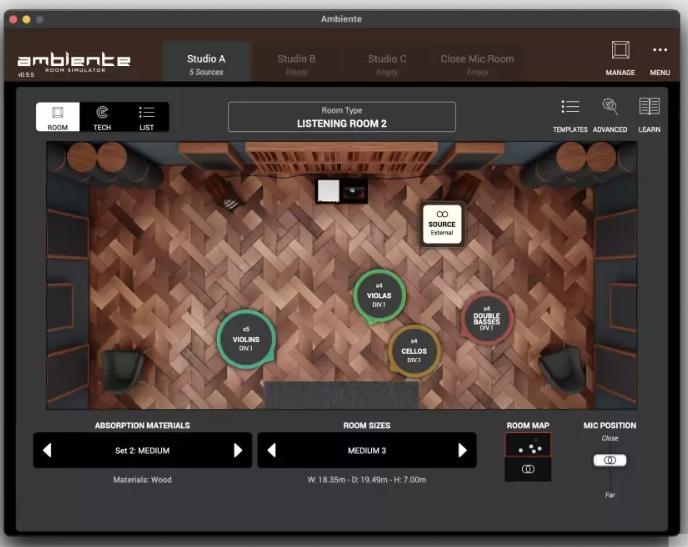This screenshot has height=547, width=688.
Task: Set Mic Position to Close
Action: point(610,438)
